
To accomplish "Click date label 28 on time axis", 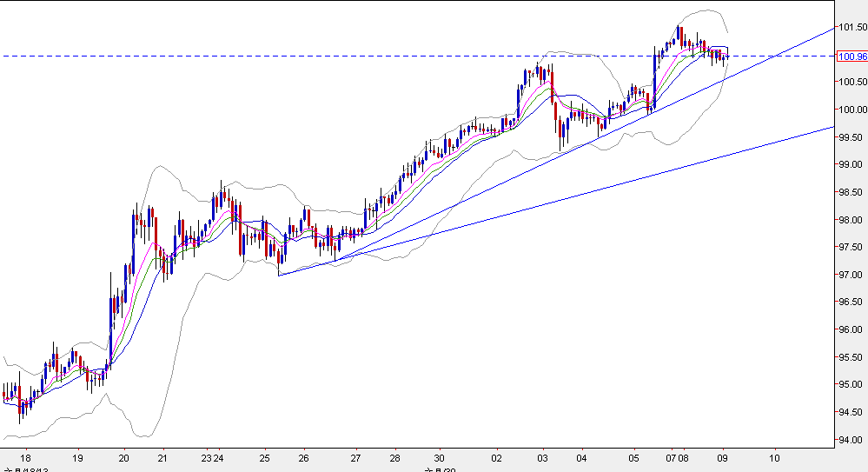I will coord(394,458).
